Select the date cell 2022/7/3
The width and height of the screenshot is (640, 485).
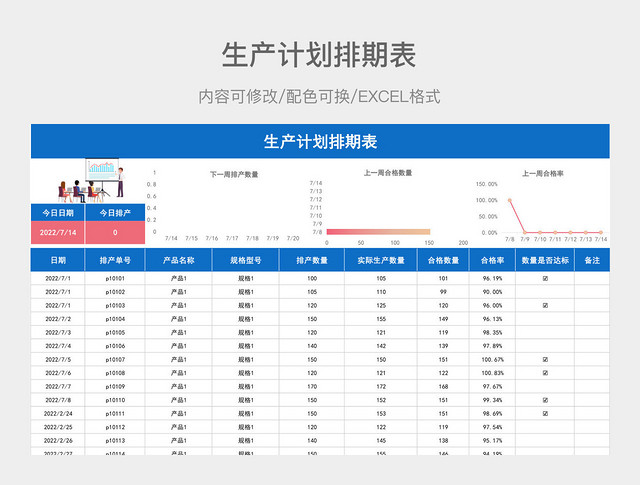click(58, 332)
